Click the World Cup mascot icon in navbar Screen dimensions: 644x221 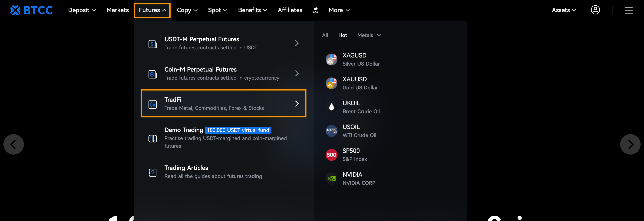[x=315, y=10]
